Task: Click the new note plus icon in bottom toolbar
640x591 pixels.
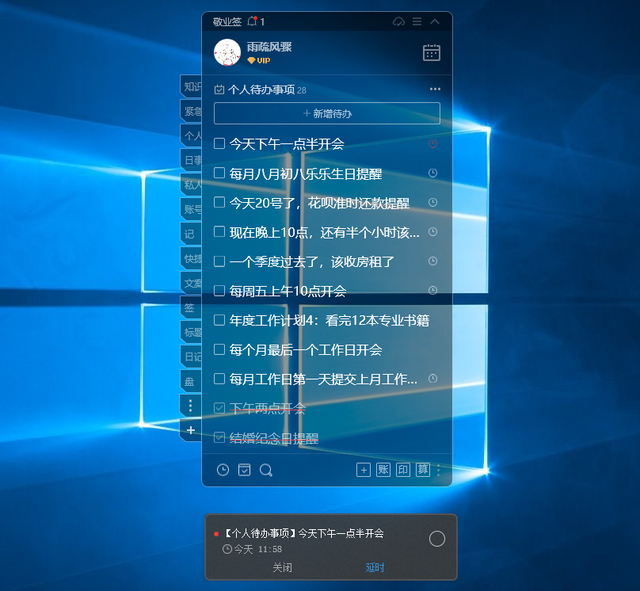Action: coord(363,470)
